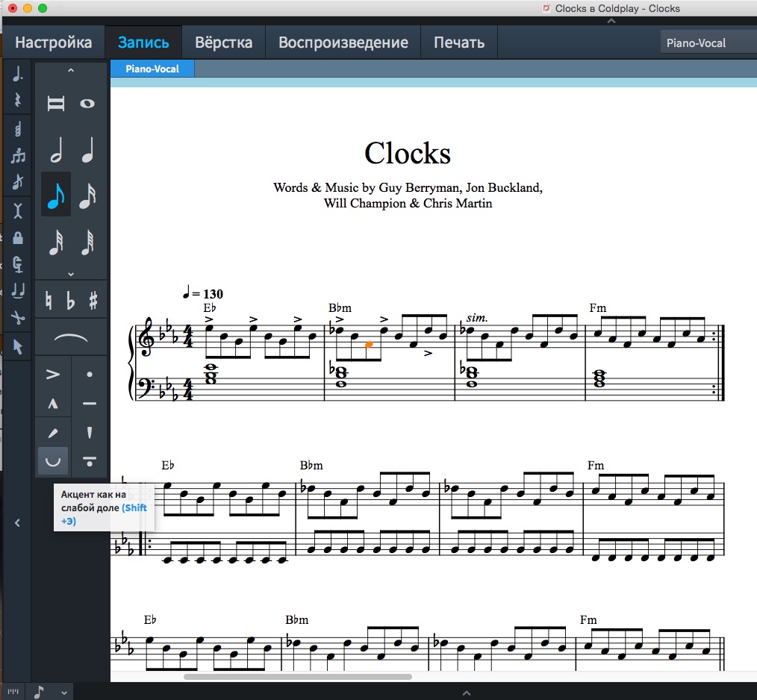The image size is (757, 700).
Task: Apply the staccato-tenuto articulation
Action: coord(90,461)
